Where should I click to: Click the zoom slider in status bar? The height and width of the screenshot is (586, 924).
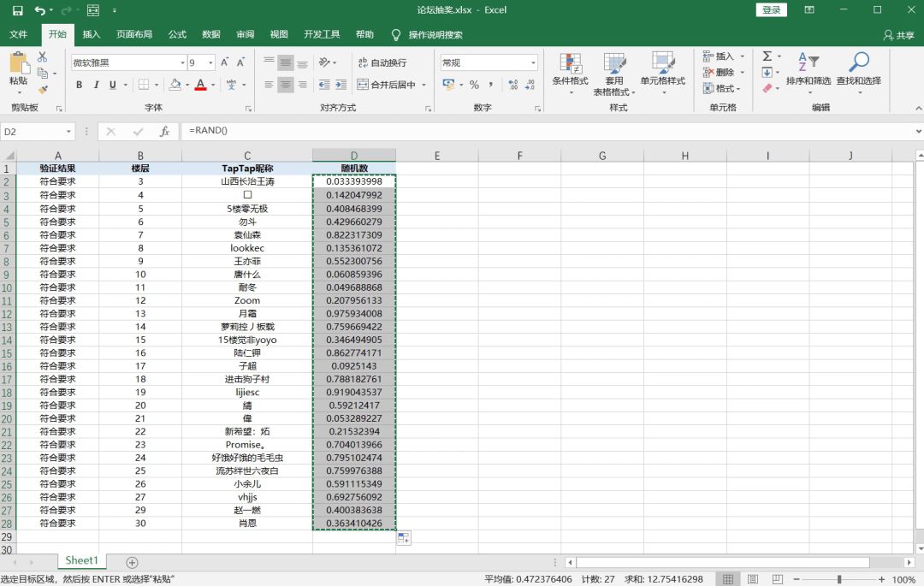coord(838,579)
